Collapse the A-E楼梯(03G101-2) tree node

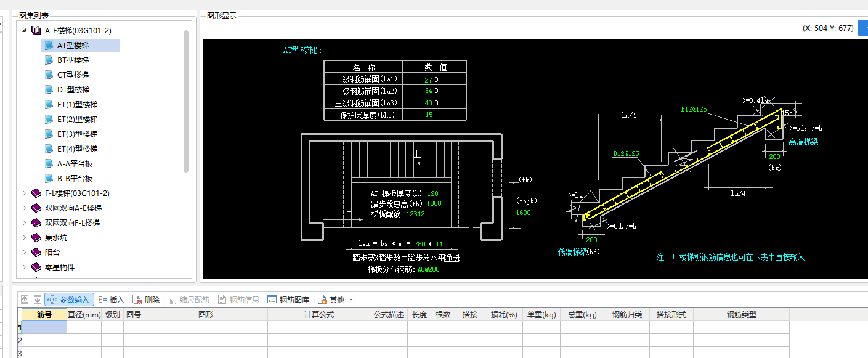click(24, 30)
